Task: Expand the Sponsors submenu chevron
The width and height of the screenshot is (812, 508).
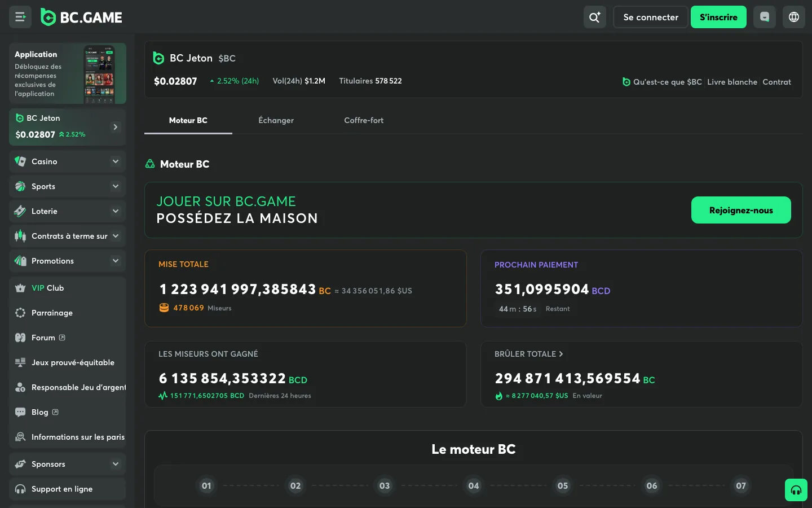Action: click(116, 464)
